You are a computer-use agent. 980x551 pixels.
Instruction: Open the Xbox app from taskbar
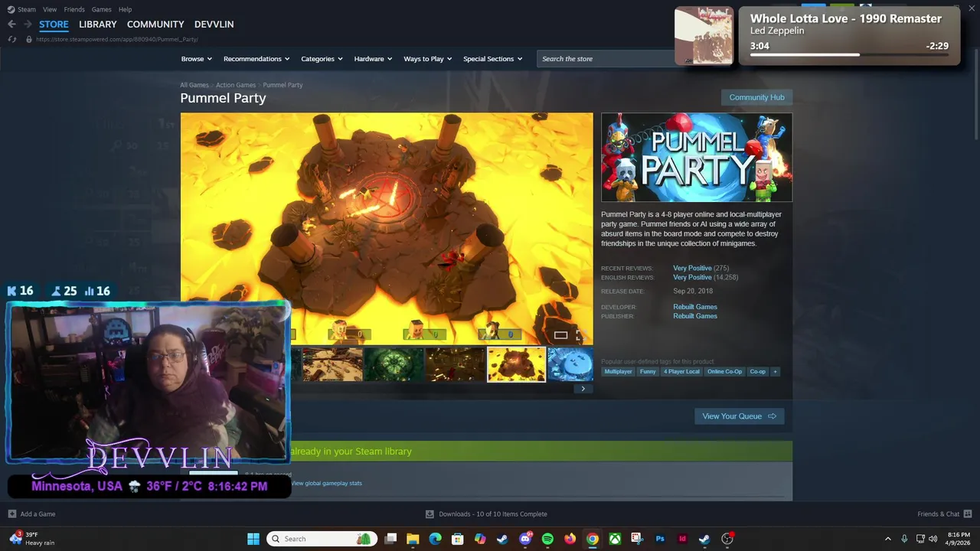click(615, 539)
